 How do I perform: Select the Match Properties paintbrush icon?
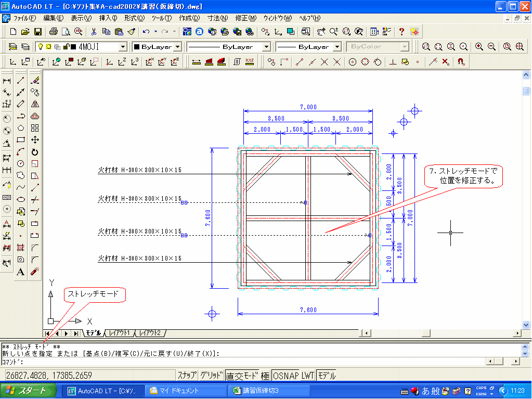[131, 32]
